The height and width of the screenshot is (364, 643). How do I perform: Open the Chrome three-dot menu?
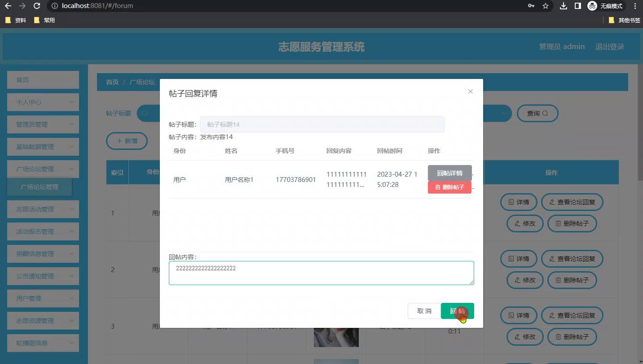point(635,6)
